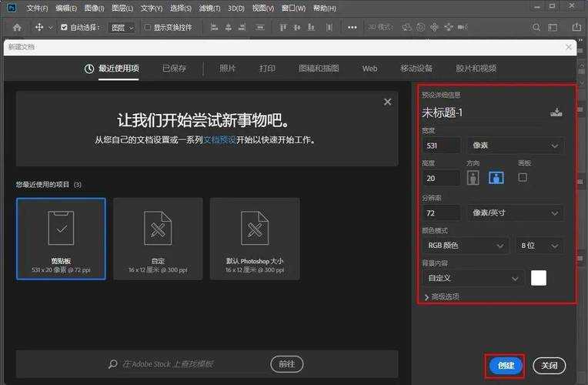Click the resolution field showing 72

click(x=441, y=213)
